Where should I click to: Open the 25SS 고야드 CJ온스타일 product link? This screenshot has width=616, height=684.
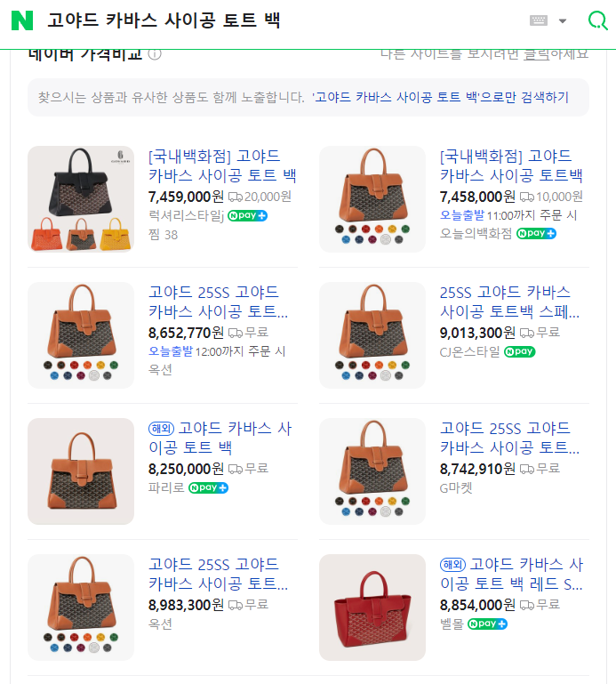[x=509, y=302]
